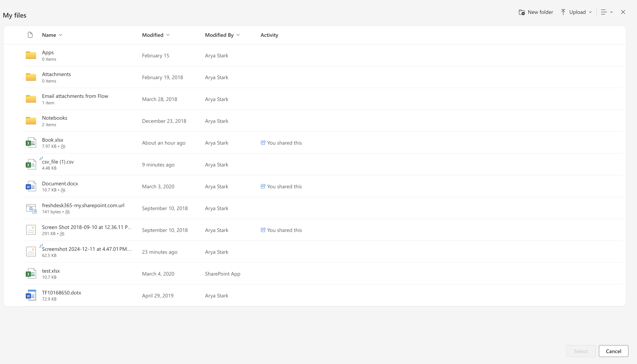
Task: Expand the Name column sort dropdown
Action: [x=60, y=35]
